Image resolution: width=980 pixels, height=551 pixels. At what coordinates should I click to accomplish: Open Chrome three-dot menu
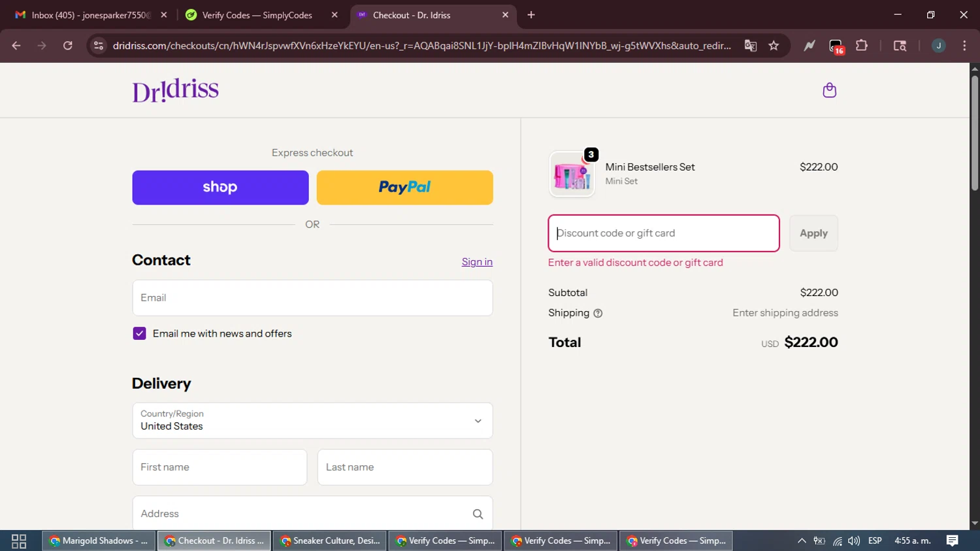click(964, 46)
